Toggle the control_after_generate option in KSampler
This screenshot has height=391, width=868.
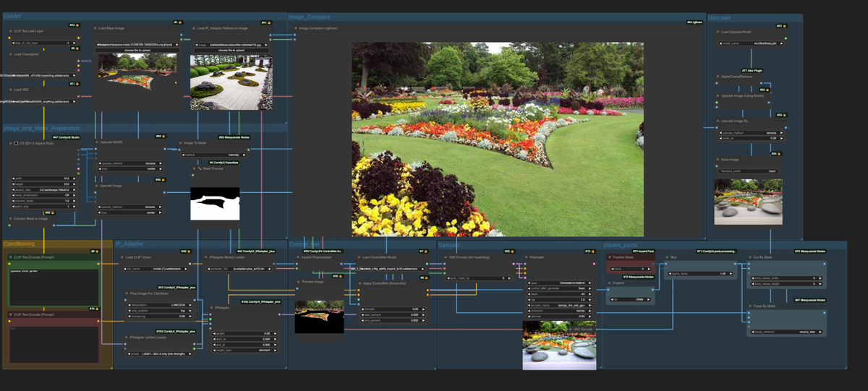pyautogui.click(x=559, y=288)
